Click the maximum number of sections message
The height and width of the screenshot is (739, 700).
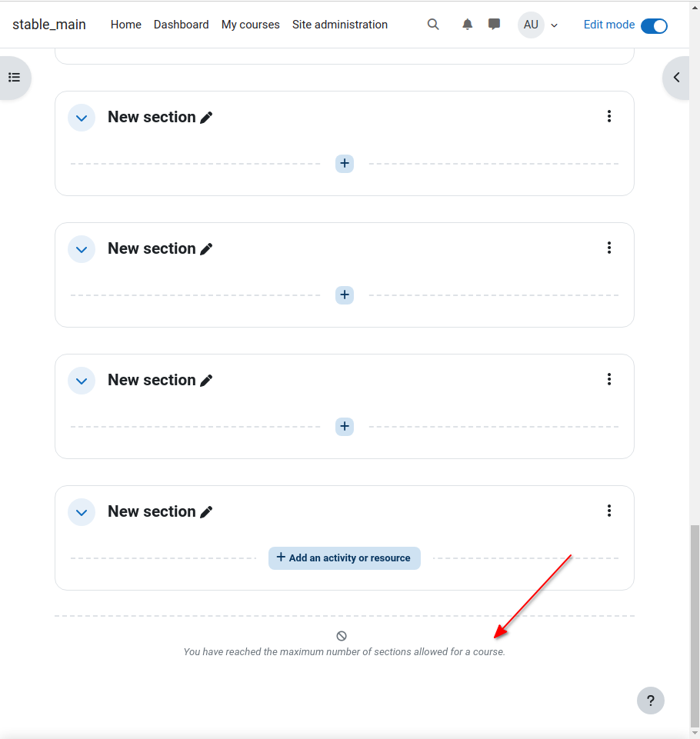(344, 652)
